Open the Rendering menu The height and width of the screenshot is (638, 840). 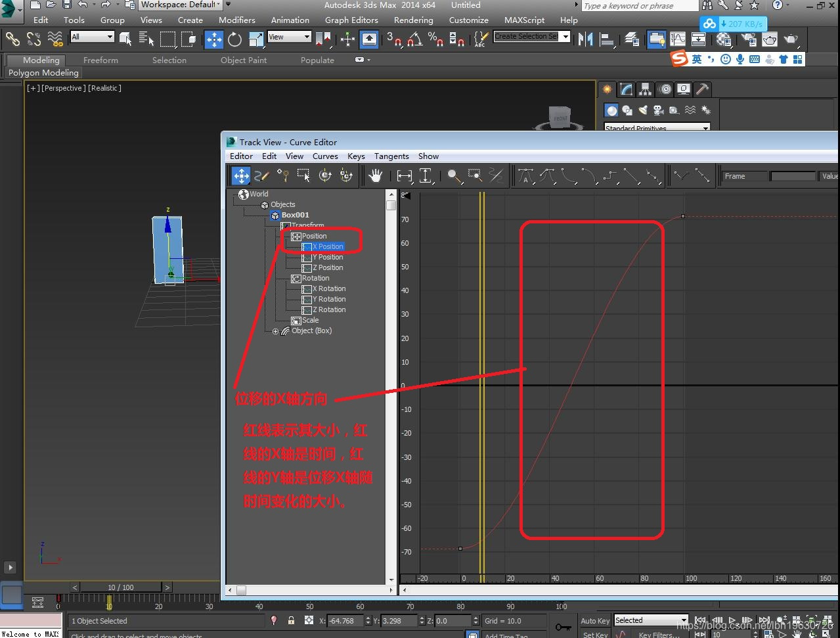point(413,20)
